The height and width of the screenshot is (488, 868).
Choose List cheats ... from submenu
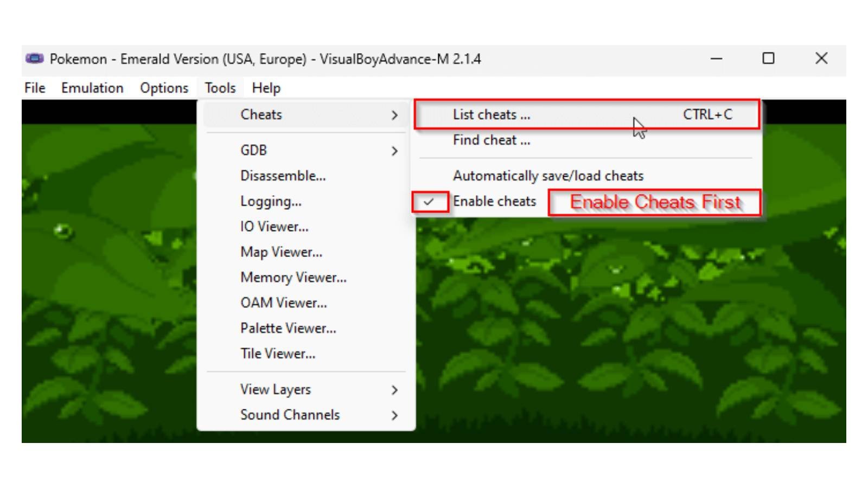pos(587,114)
